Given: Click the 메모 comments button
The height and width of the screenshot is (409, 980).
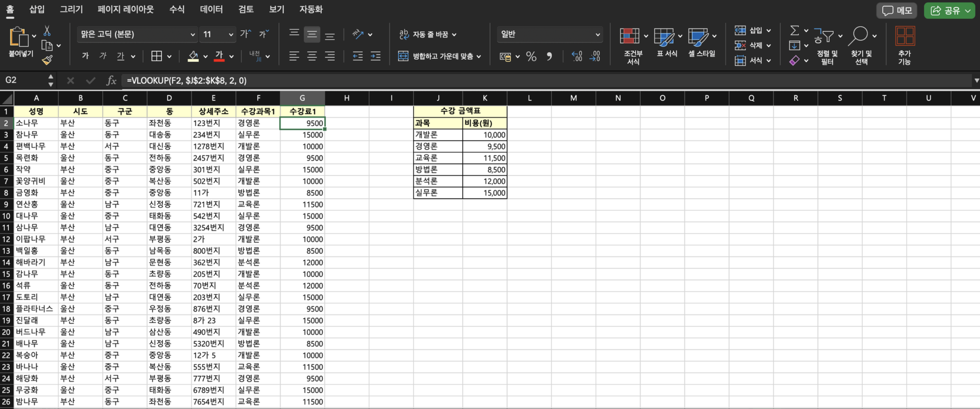Looking at the screenshot, I should [x=897, y=11].
